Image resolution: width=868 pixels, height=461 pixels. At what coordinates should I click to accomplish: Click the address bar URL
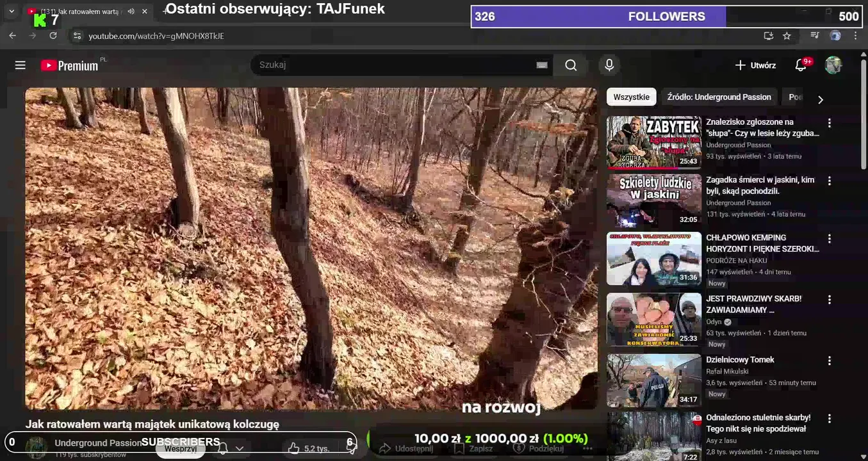coord(156,36)
